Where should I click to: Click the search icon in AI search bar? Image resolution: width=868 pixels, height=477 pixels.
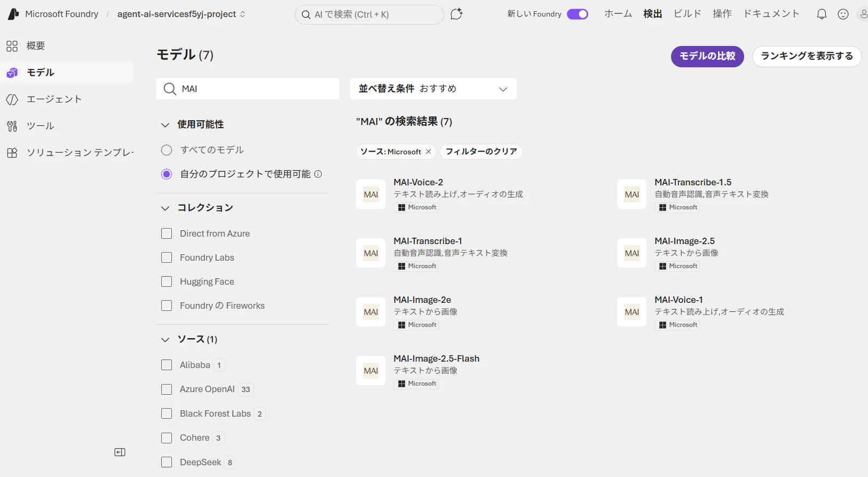[306, 14]
